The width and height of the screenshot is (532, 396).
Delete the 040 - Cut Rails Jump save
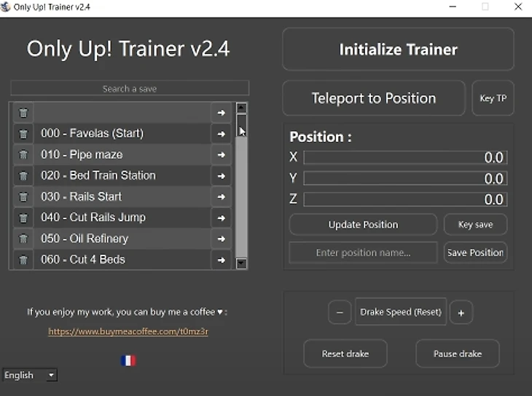tap(23, 218)
